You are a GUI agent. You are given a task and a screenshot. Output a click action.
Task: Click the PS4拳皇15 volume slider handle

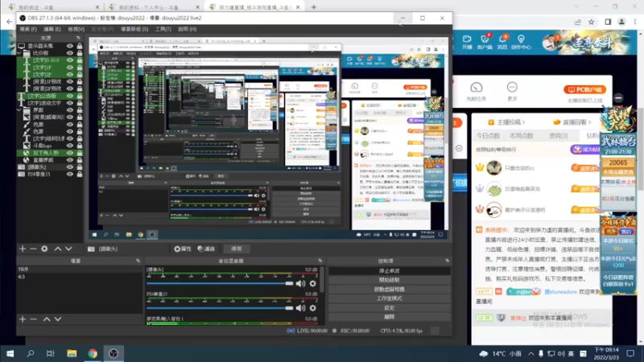289,308
